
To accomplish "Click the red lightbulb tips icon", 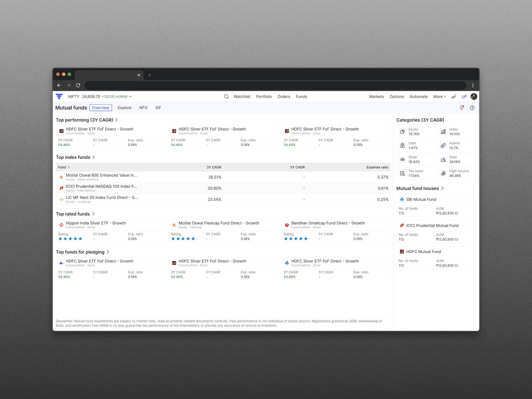I will pos(462,108).
